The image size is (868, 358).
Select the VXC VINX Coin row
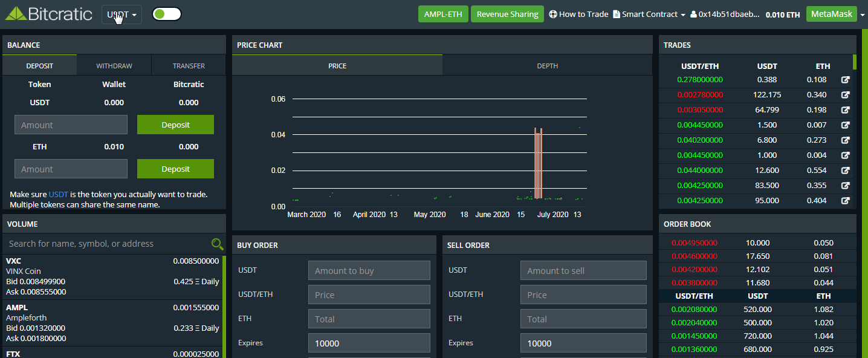(x=112, y=277)
